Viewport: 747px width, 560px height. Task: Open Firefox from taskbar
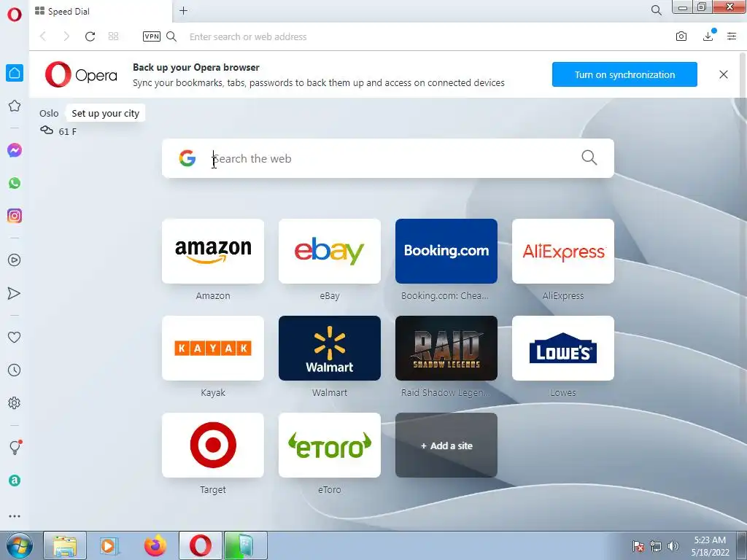pos(155,545)
